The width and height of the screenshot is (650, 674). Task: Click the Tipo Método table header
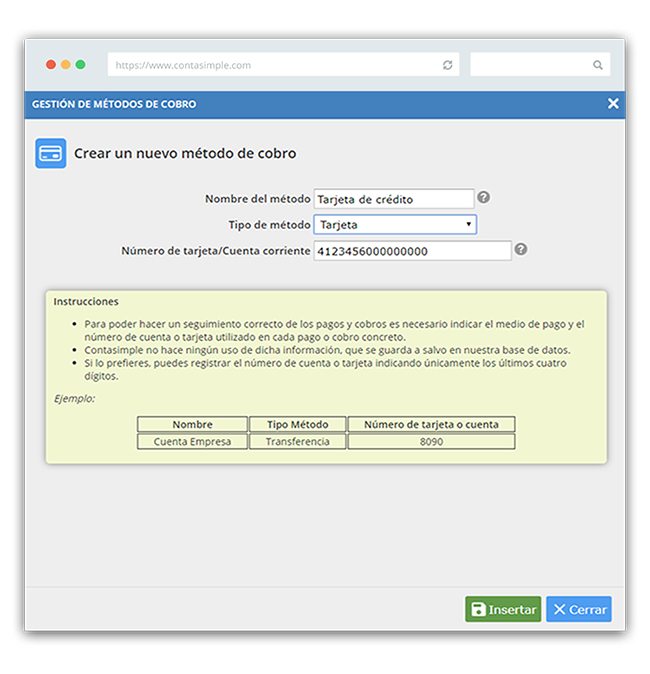coord(297,424)
